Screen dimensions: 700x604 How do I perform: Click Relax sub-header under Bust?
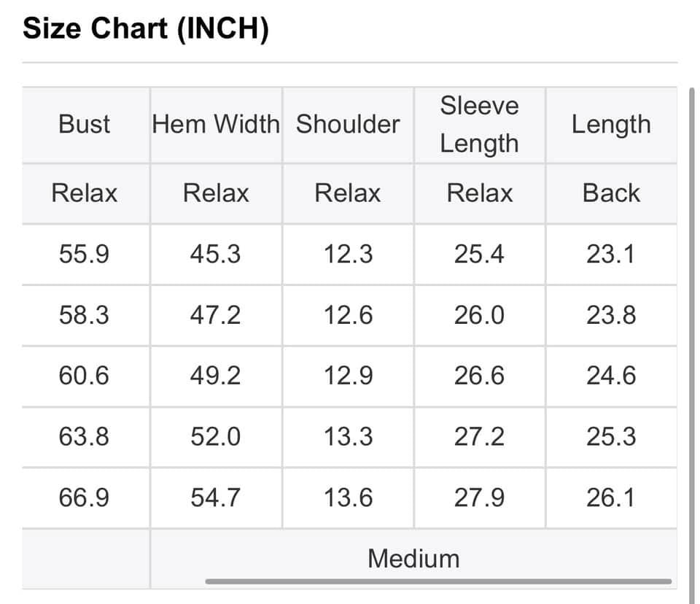coord(84,193)
